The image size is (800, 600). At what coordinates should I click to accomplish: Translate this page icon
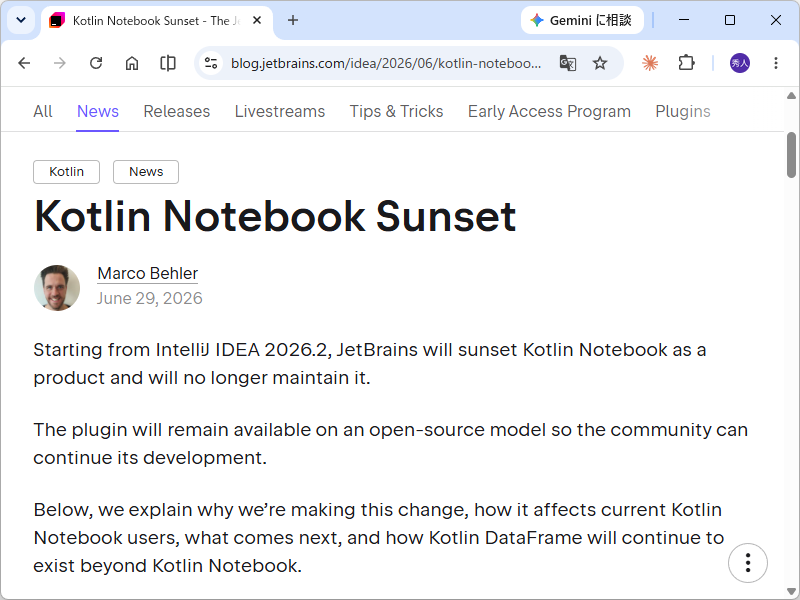click(x=568, y=63)
